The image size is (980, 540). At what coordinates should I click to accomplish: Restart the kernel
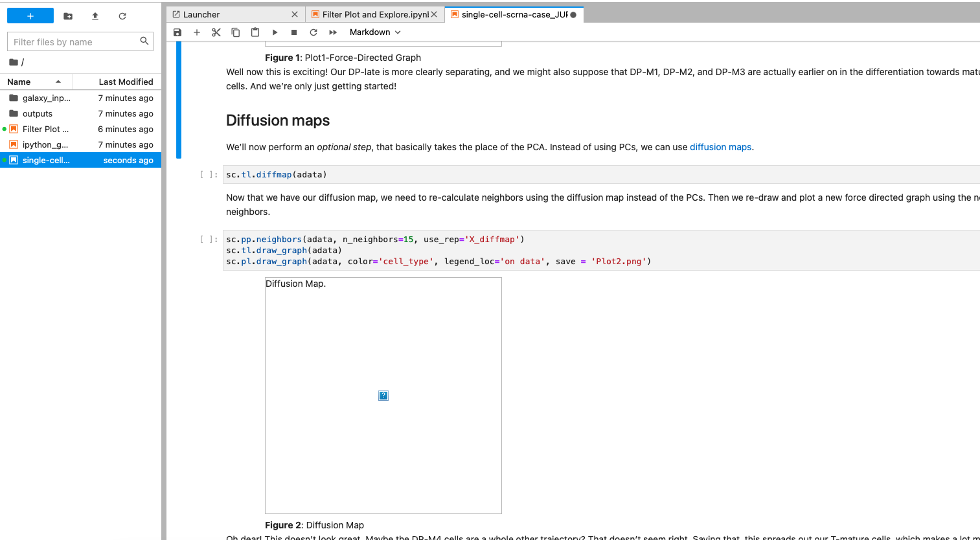pyautogui.click(x=313, y=32)
